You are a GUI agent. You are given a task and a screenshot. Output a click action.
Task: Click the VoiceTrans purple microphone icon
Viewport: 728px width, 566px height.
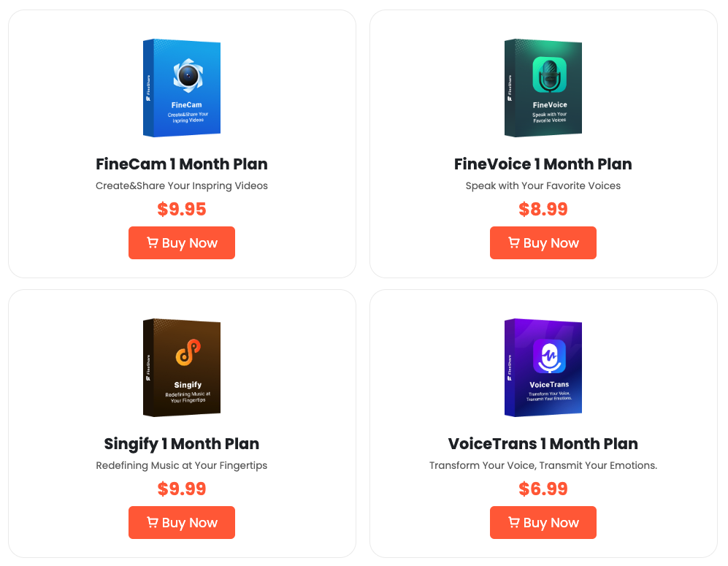point(549,356)
